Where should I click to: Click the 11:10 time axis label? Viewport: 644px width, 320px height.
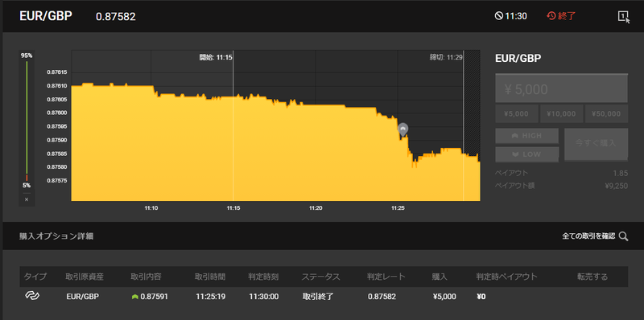[x=151, y=208]
